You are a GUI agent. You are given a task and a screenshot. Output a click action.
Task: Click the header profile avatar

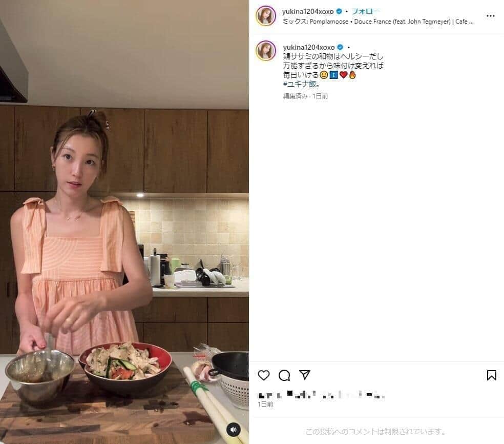coord(266,15)
